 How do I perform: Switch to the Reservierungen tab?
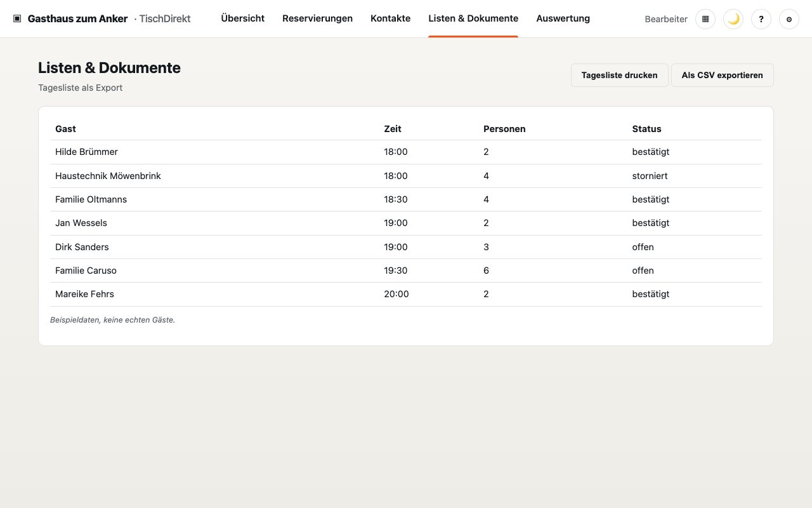coord(317,18)
